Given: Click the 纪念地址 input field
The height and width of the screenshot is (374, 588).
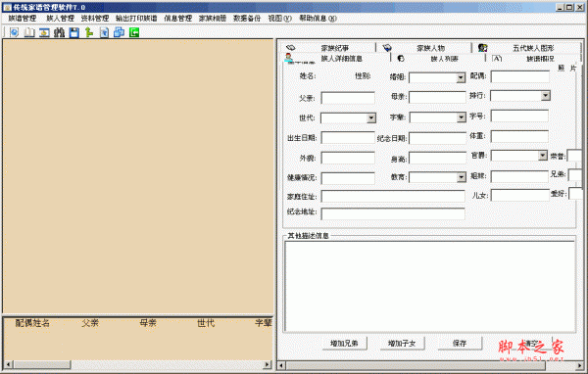Looking at the screenshot, I should (x=393, y=213).
